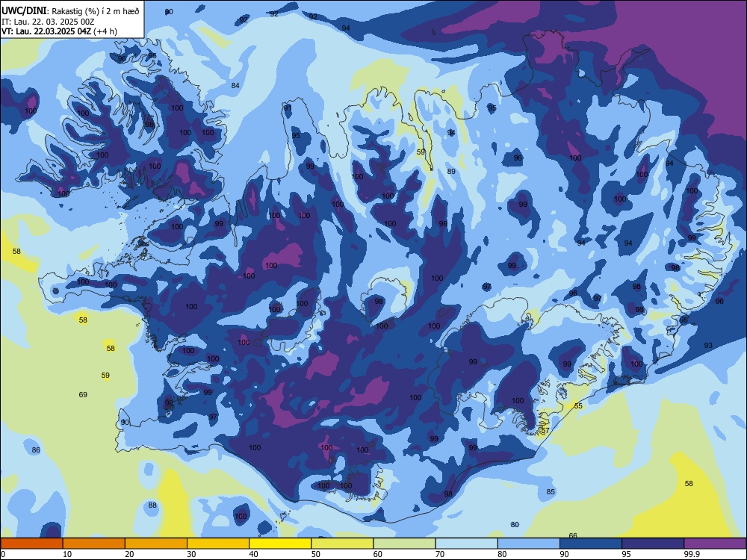747x560 pixels.
Task: Select the '95' tick label on the legend bar
Action: point(627,554)
